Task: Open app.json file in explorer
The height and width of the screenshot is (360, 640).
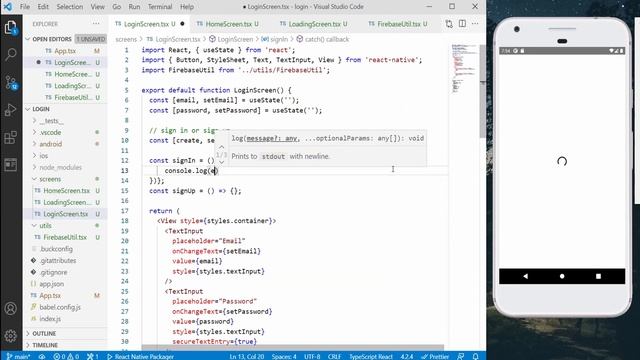Action: click(x=51, y=284)
